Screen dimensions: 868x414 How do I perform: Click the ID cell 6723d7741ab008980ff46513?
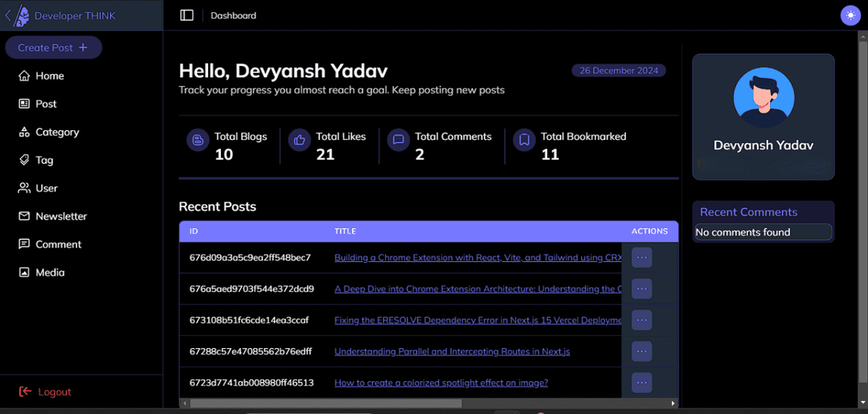252,383
